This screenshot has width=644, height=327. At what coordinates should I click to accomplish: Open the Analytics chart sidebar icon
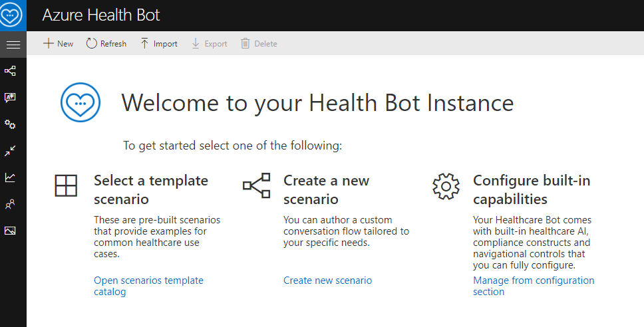pos(10,177)
